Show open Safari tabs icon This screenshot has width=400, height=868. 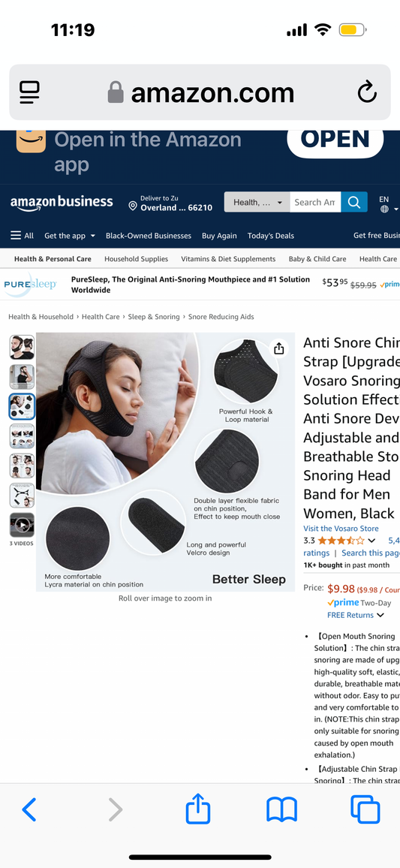[365, 809]
